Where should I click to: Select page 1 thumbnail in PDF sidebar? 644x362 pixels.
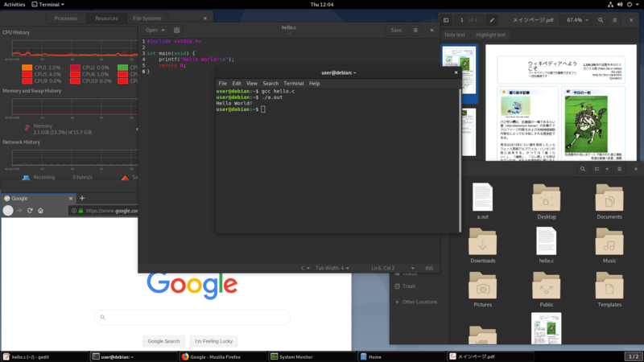coord(460,70)
